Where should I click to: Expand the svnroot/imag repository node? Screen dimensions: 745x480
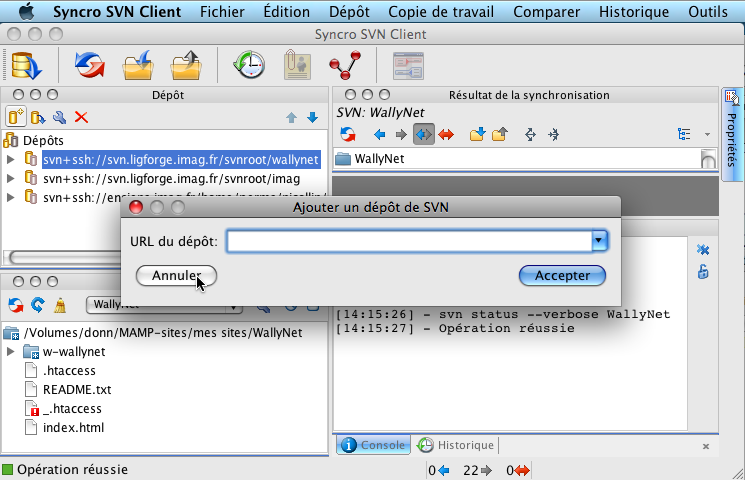10,178
